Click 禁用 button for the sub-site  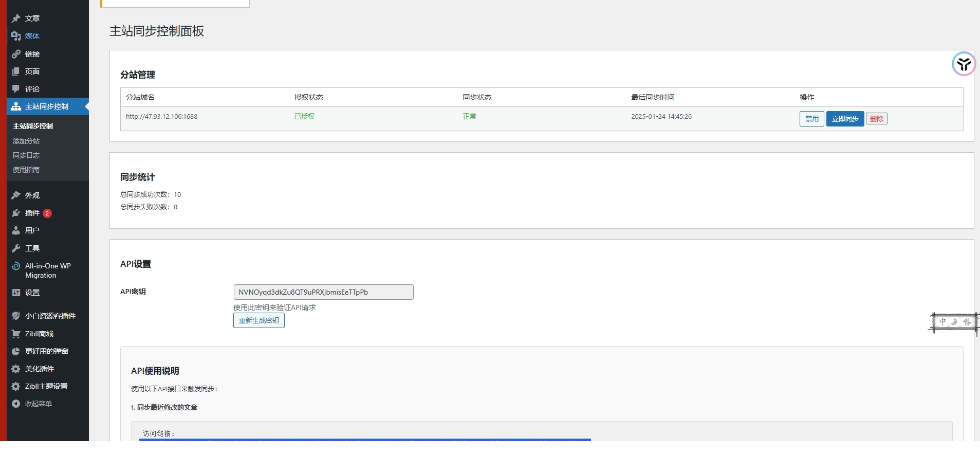812,119
